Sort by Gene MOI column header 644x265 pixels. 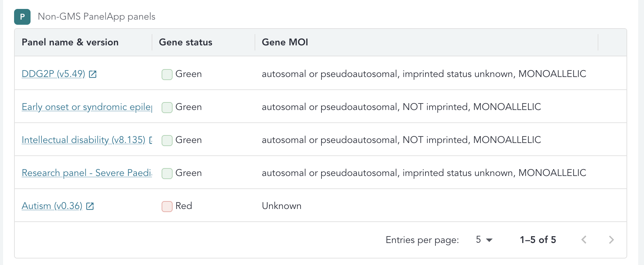(x=285, y=42)
